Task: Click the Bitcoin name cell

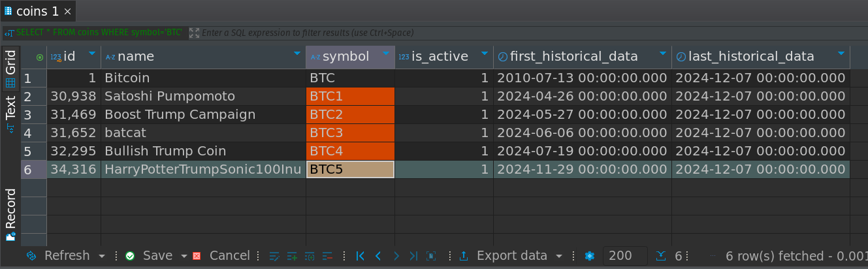Action: 203,78
